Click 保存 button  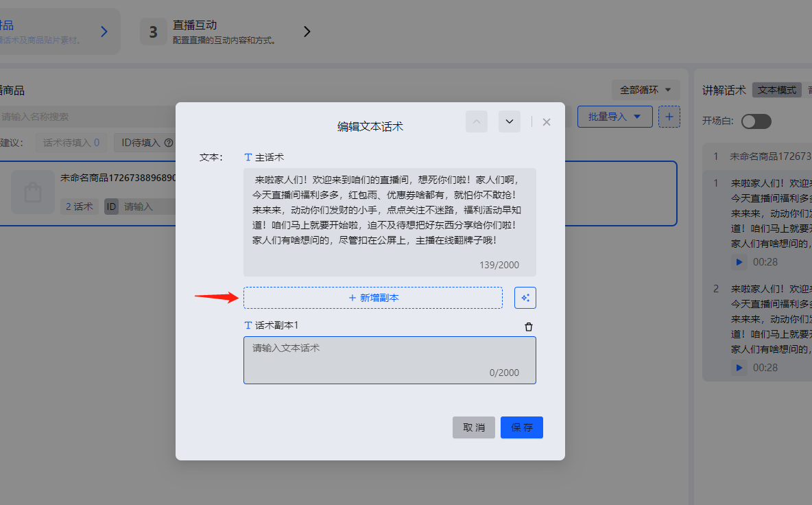coord(521,427)
